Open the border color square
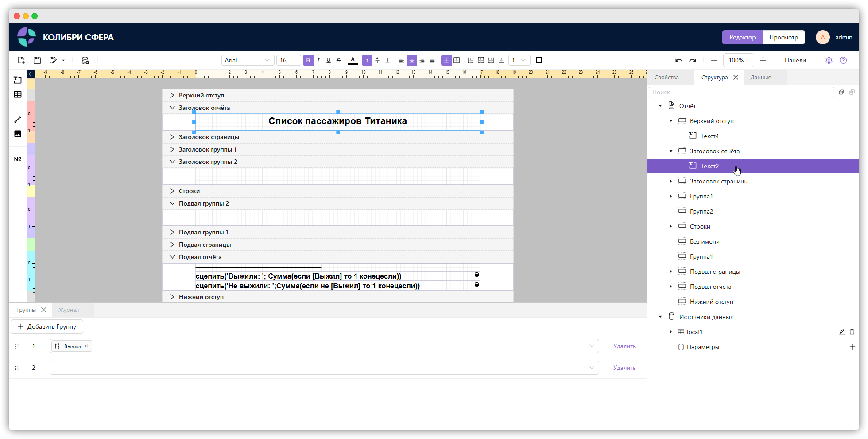 pyautogui.click(x=539, y=60)
